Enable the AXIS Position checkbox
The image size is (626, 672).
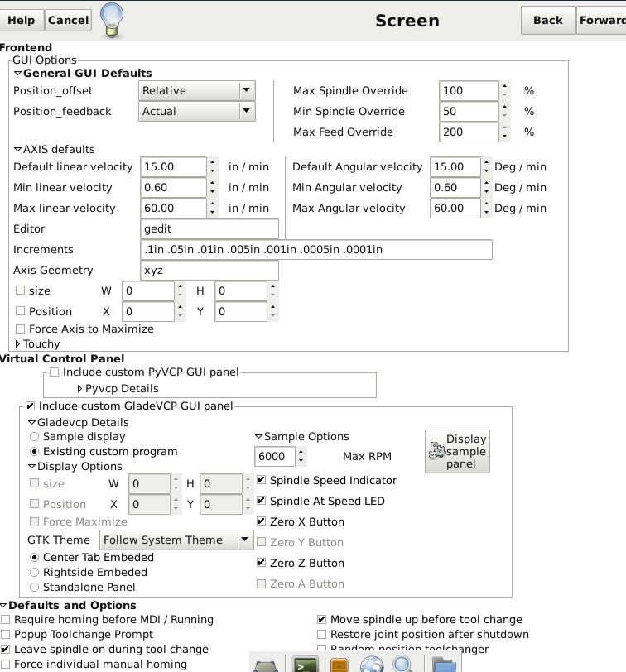[x=20, y=310]
